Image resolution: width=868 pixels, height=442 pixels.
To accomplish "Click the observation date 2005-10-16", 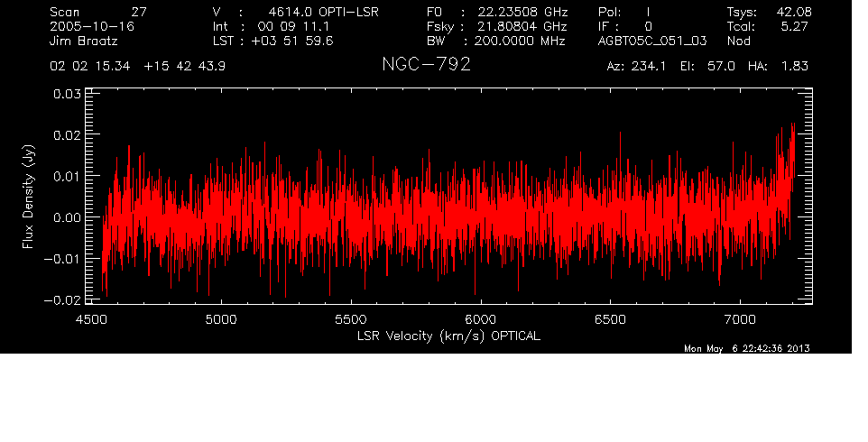I will click(x=92, y=26).
